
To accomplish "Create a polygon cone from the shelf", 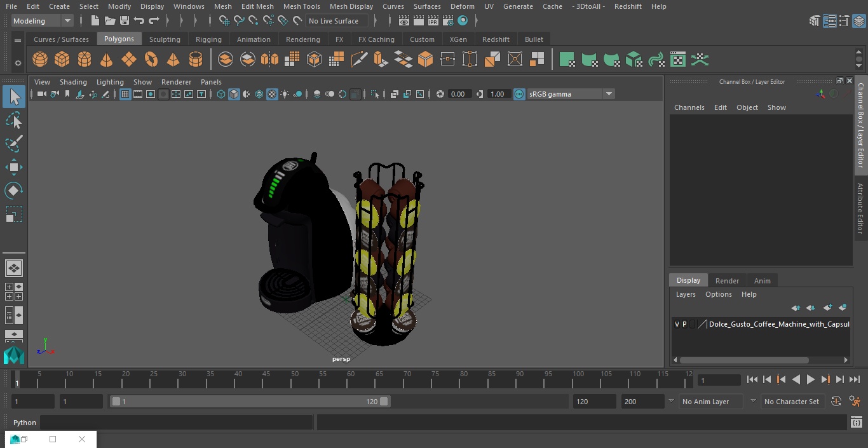I will tap(107, 60).
